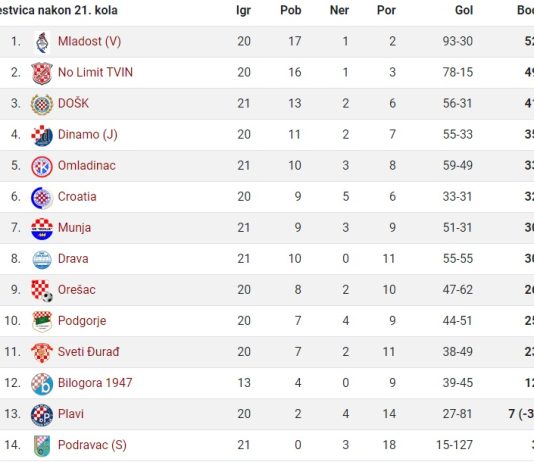Click the Orešac checkered crest with ball
534x462 pixels.
pos(42,291)
